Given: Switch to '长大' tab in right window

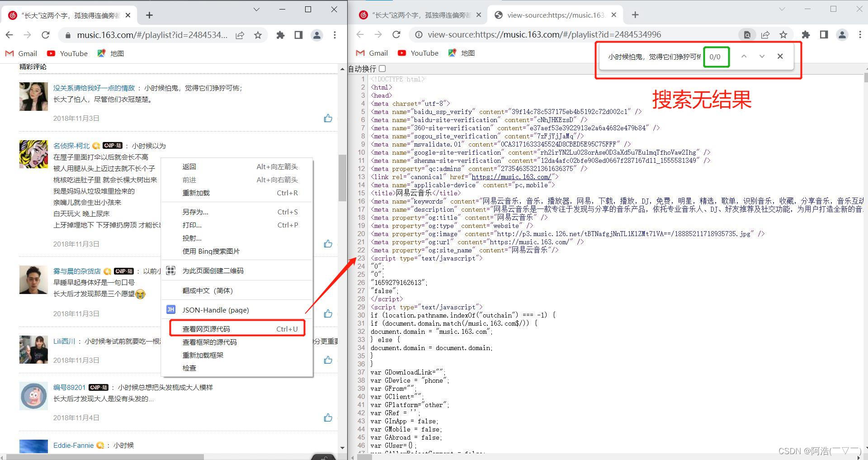Looking at the screenshot, I should 420,15.
